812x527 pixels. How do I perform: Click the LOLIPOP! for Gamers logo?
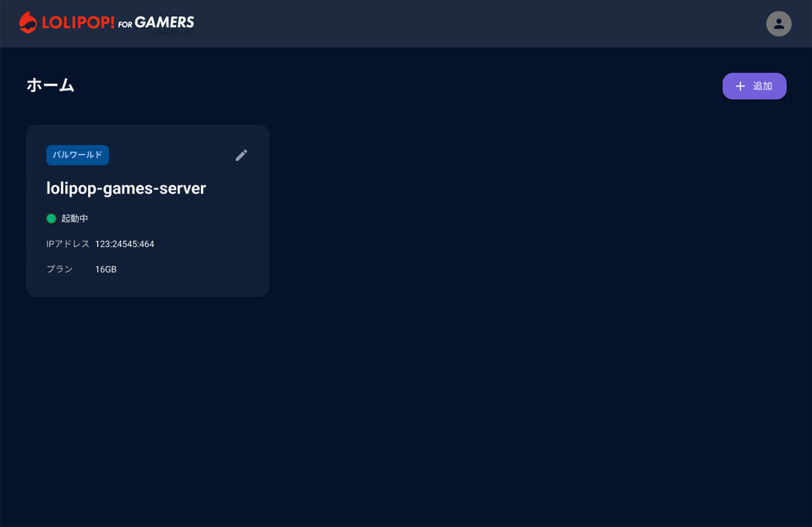107,23
